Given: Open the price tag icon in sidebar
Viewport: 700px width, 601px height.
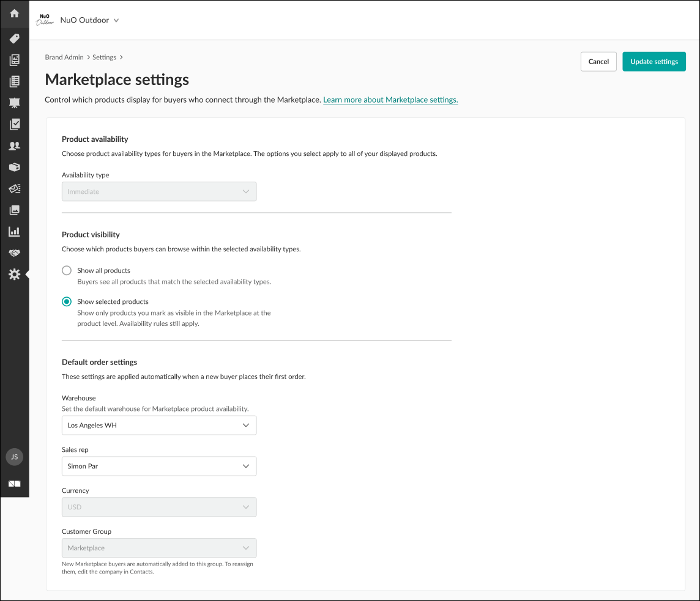Looking at the screenshot, I should point(14,39).
